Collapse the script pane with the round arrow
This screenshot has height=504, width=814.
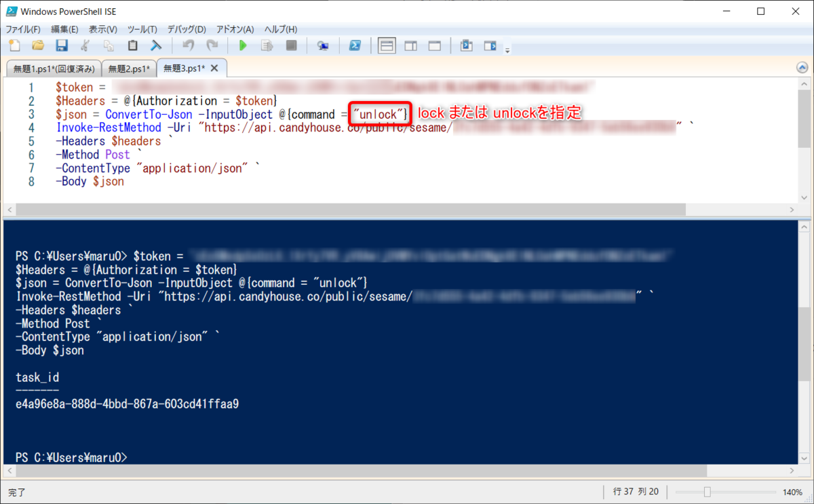[x=802, y=68]
